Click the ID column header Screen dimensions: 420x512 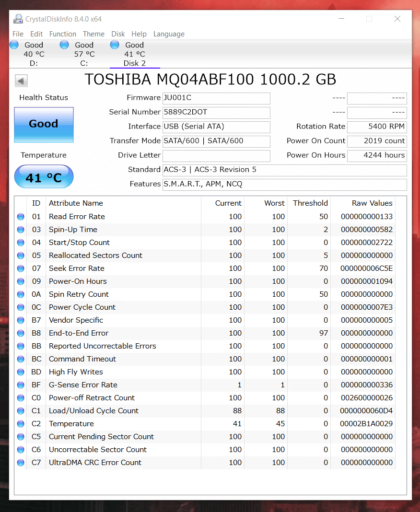(36, 203)
